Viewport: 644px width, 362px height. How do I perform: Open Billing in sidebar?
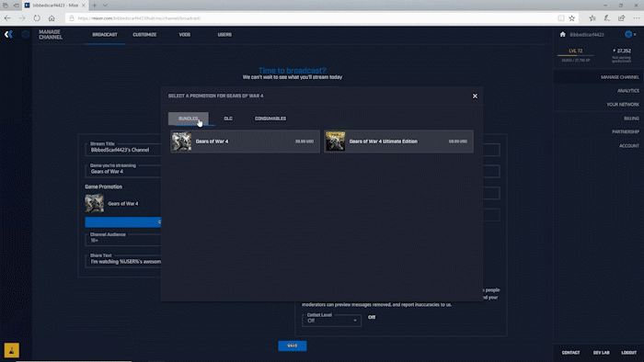click(x=631, y=119)
